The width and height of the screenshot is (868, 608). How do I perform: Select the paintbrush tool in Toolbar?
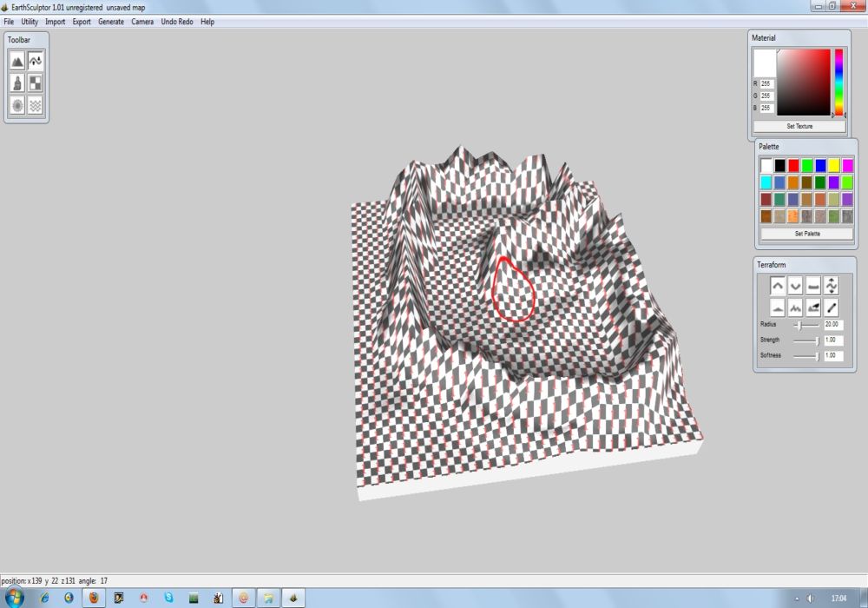pyautogui.click(x=16, y=83)
